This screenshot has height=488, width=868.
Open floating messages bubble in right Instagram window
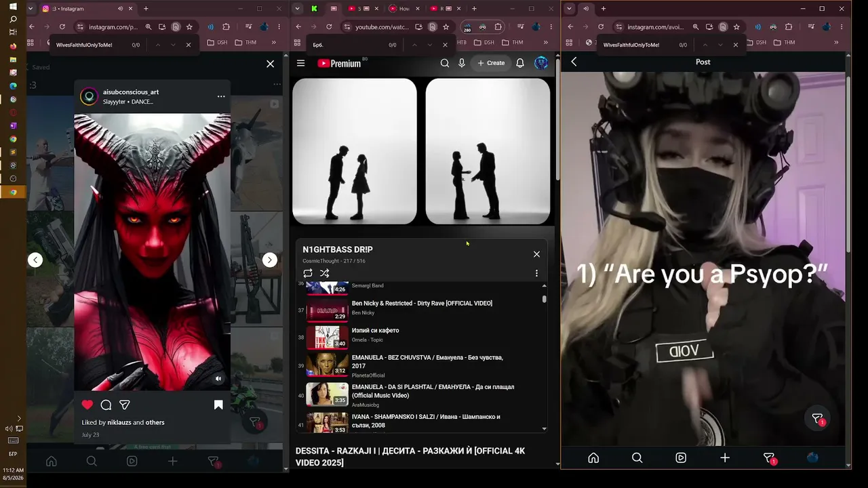[x=817, y=419]
